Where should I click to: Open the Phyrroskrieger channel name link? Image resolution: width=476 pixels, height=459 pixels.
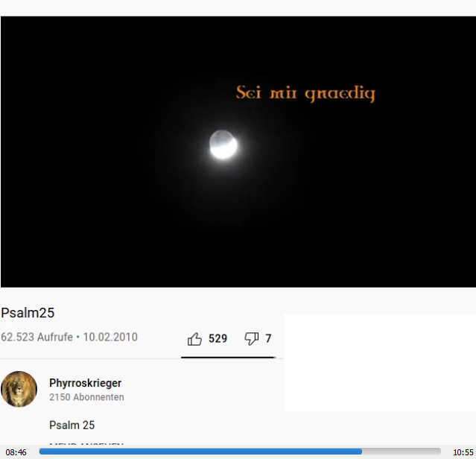click(86, 383)
